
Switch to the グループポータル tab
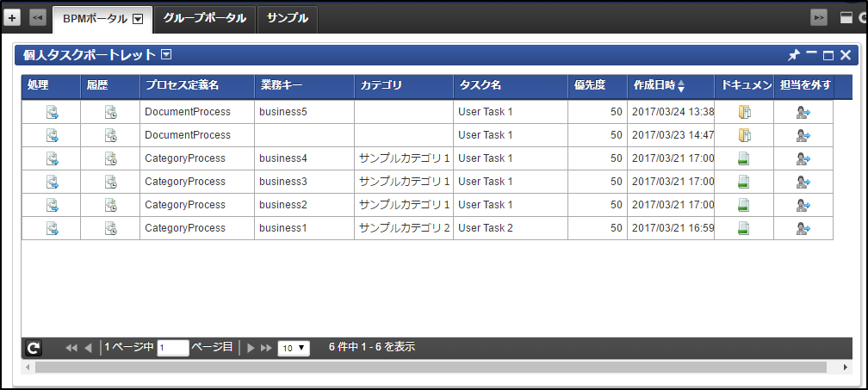point(205,18)
